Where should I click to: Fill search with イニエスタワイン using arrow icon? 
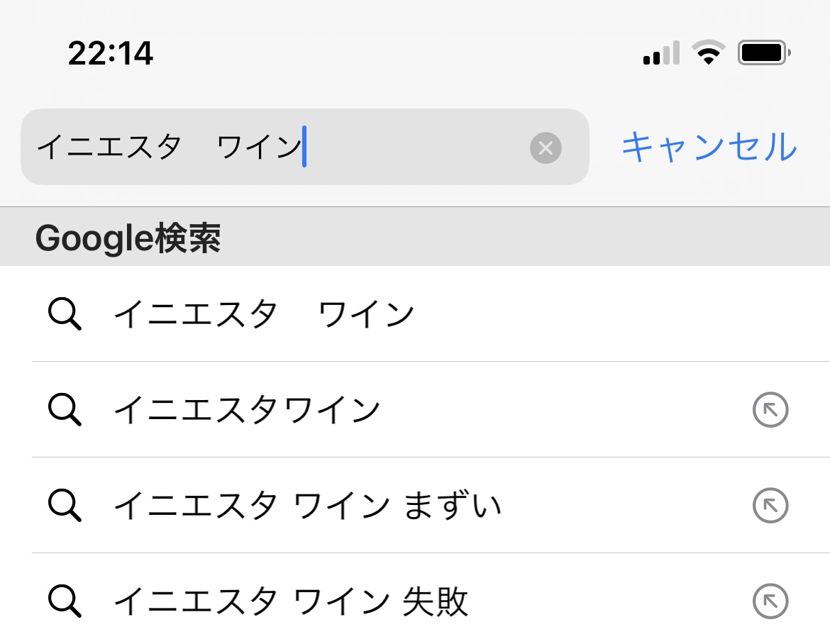[x=770, y=409]
